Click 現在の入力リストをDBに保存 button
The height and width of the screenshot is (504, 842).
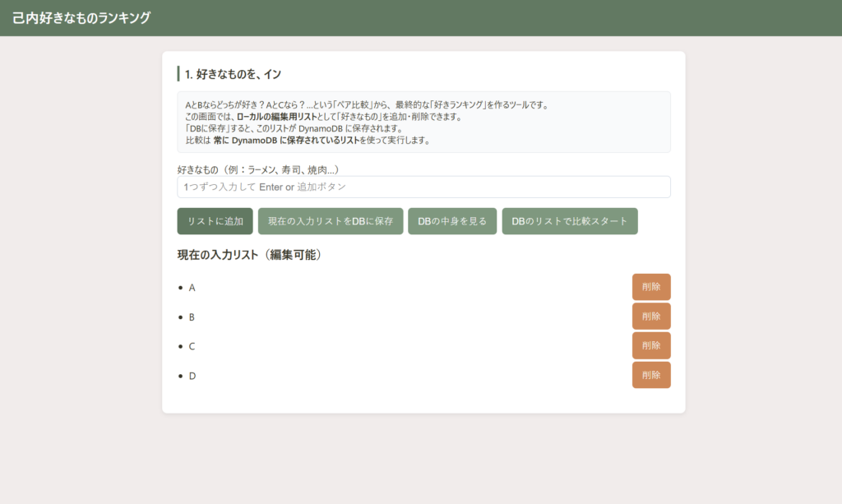point(331,221)
